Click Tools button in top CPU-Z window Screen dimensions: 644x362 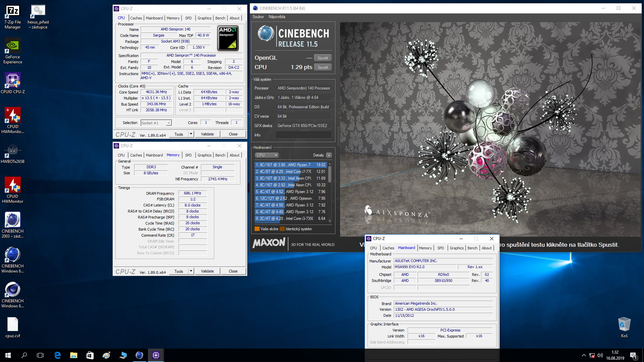pos(179,134)
